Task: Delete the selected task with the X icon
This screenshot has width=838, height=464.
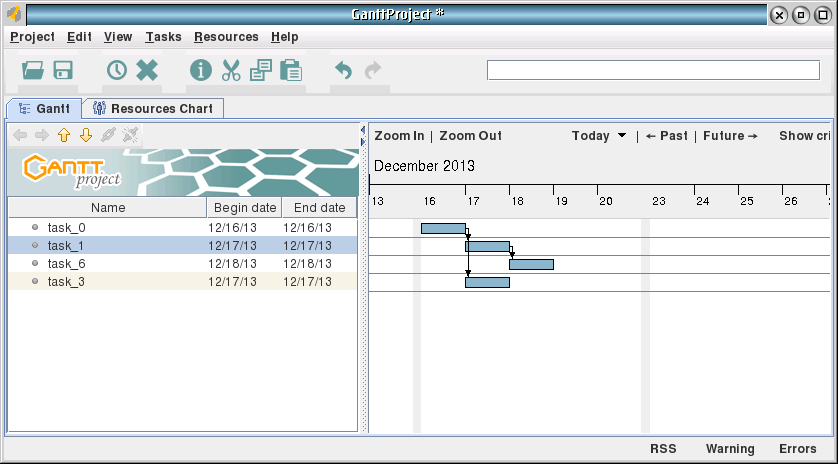Action: click(x=147, y=70)
